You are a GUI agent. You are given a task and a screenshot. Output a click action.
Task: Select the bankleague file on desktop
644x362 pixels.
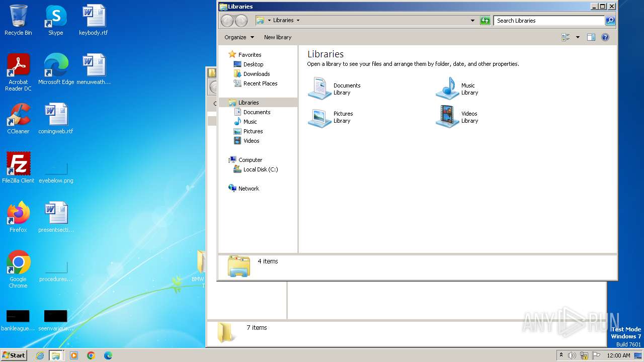18,320
